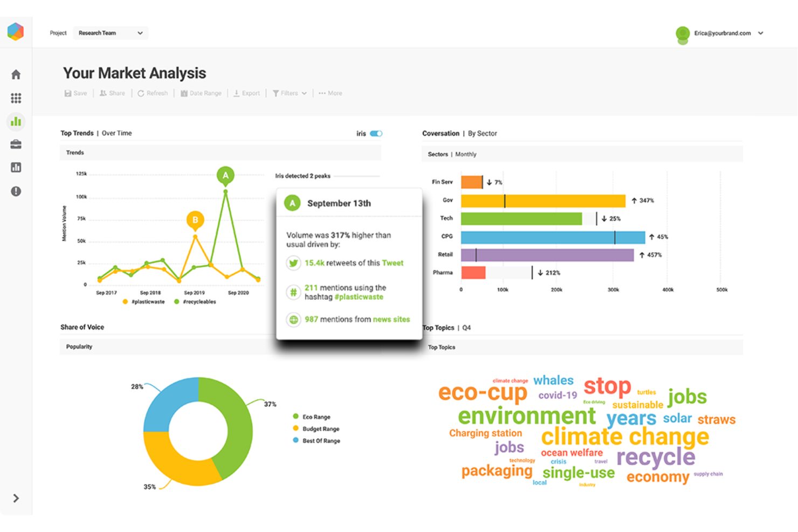Select the analytics bar chart sidebar icon
The image size is (798, 532).
16,121
